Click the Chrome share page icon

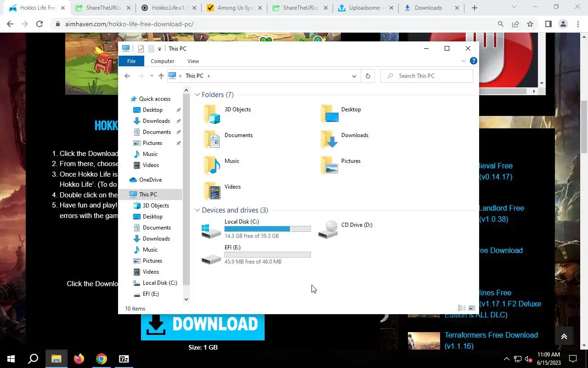tap(515, 24)
